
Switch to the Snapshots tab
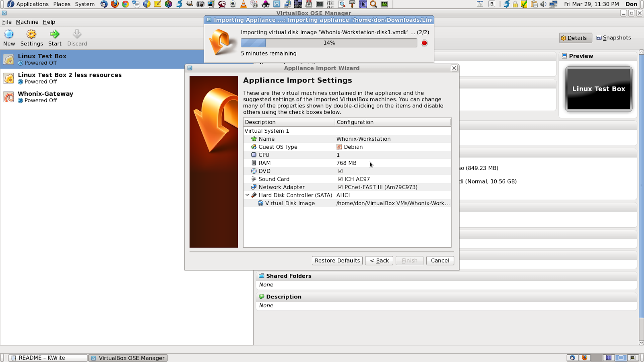point(613,38)
